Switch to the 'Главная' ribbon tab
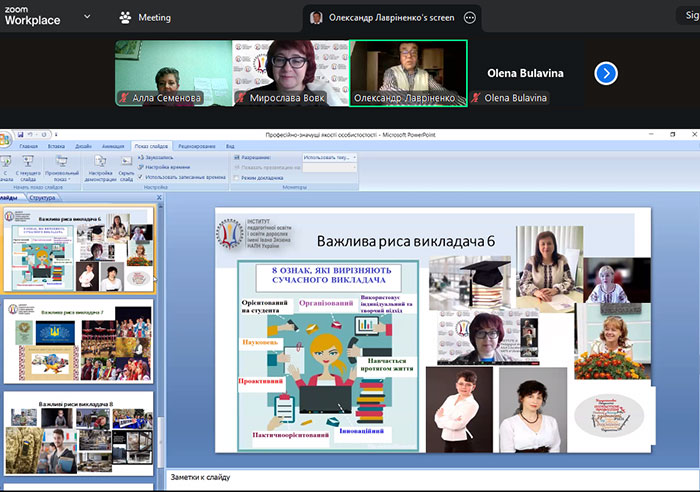The height and width of the screenshot is (492, 700). pos(29,146)
